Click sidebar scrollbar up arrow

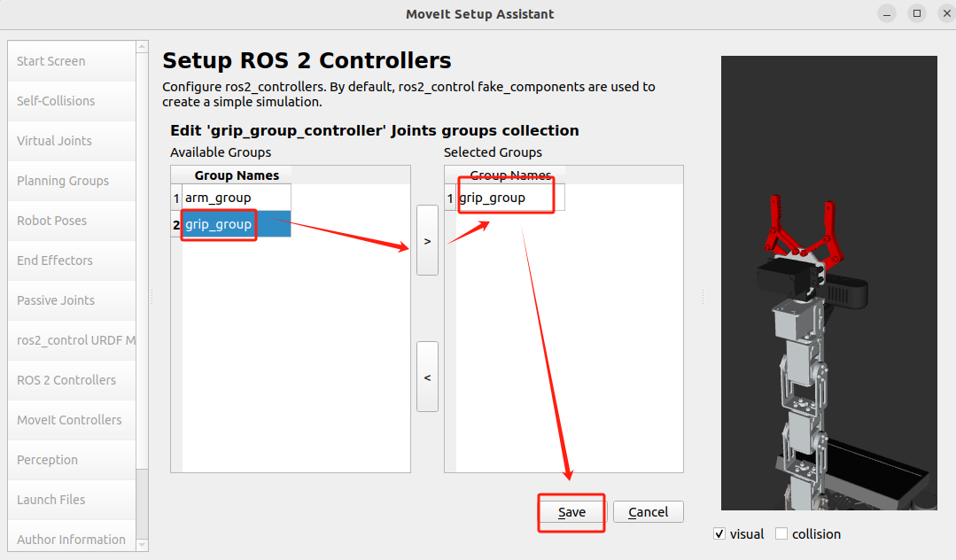[142, 46]
